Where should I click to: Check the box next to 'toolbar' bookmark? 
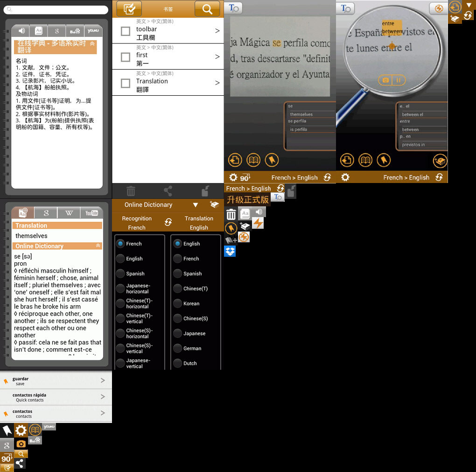tap(125, 31)
